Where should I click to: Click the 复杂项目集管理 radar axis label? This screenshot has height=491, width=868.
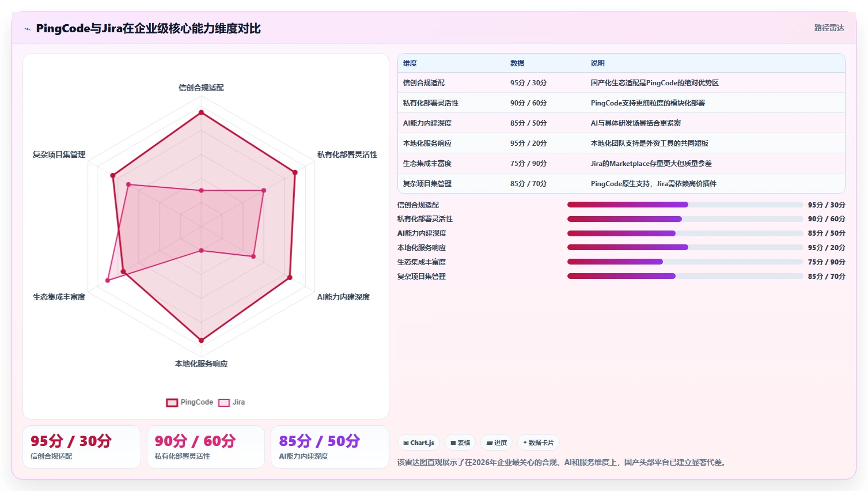59,154
